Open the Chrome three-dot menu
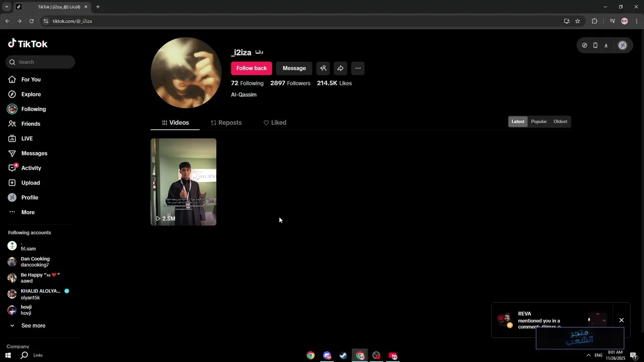This screenshot has width=644, height=362. [x=636, y=21]
